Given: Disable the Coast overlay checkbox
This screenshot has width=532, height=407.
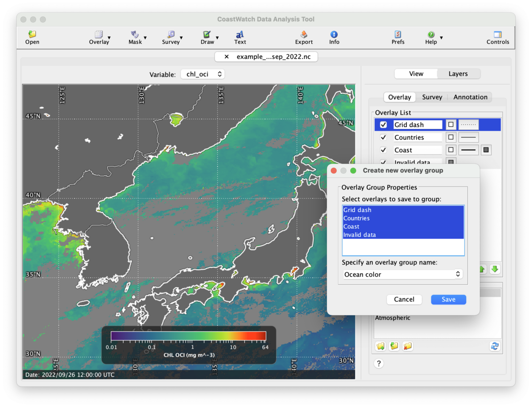Looking at the screenshot, I should [383, 150].
